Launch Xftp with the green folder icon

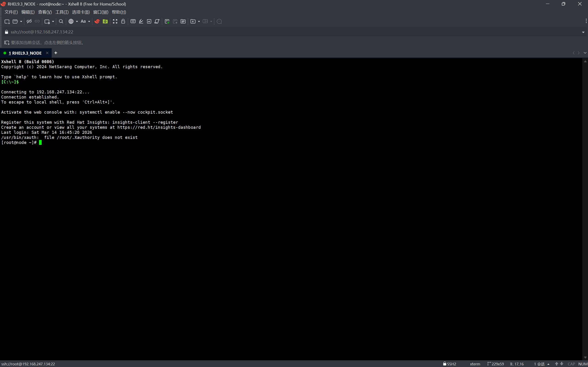(x=105, y=22)
